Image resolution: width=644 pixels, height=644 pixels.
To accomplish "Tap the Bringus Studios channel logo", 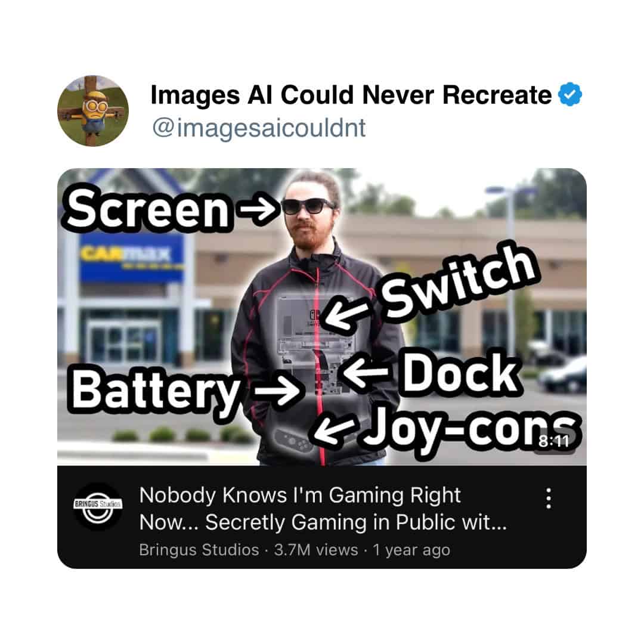I will coord(98,506).
